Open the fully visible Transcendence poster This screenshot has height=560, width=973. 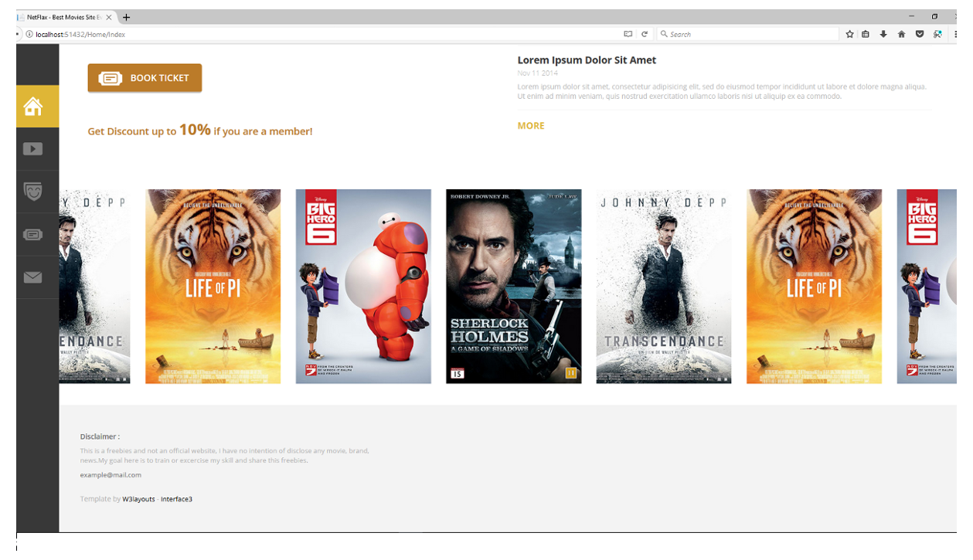[664, 287]
